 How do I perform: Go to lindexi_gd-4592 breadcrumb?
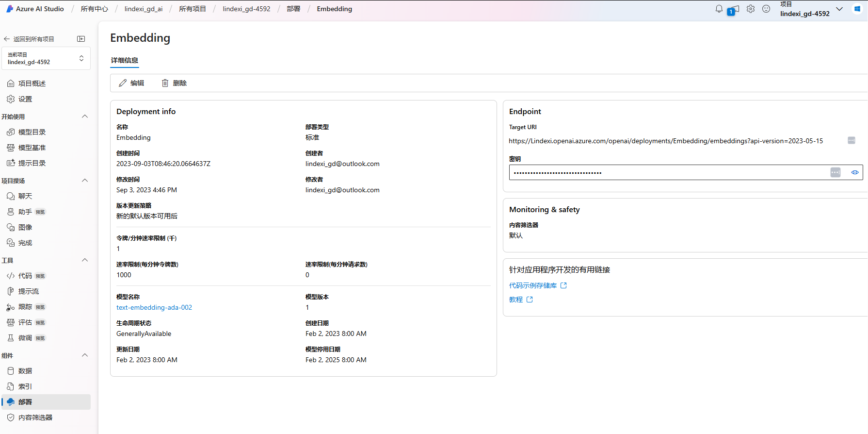point(246,9)
